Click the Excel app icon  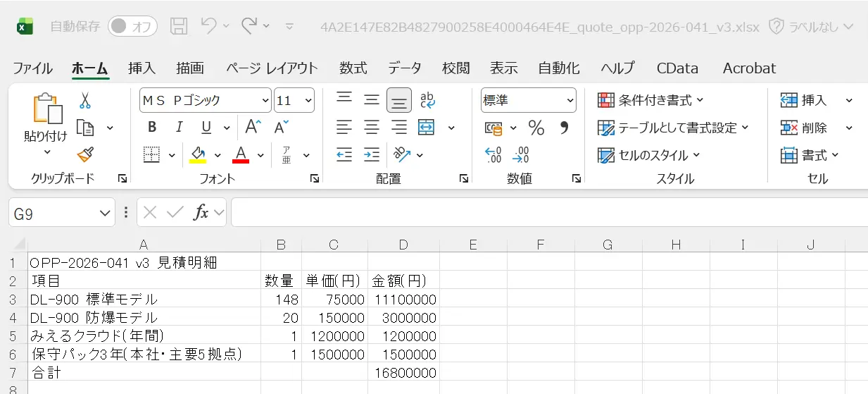tap(25, 27)
